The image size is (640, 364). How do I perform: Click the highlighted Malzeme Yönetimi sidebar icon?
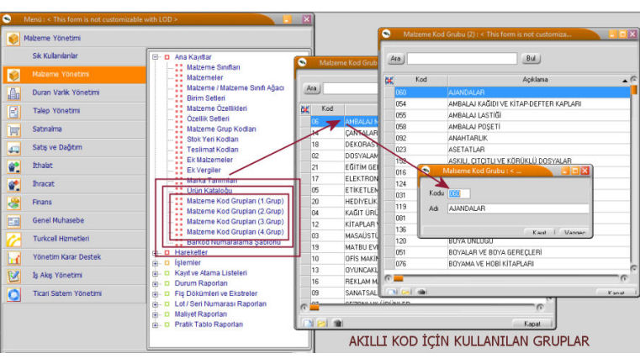pyautogui.click(x=13, y=75)
